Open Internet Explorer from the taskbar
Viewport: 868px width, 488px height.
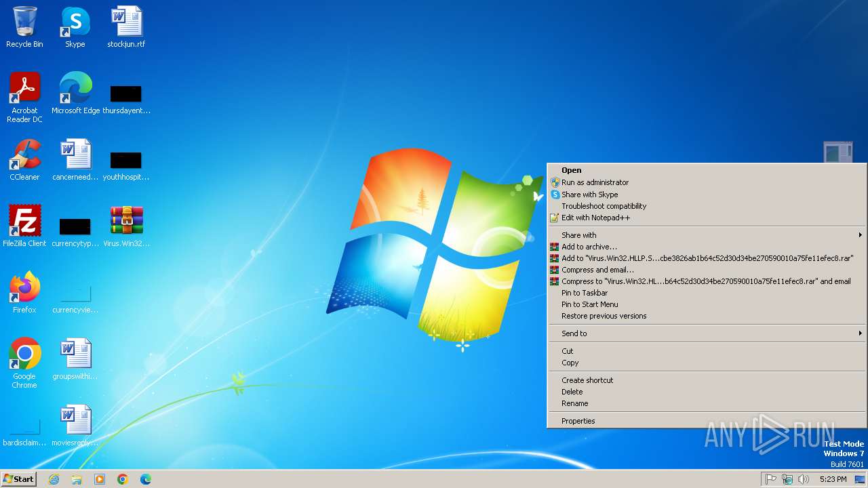[54, 479]
